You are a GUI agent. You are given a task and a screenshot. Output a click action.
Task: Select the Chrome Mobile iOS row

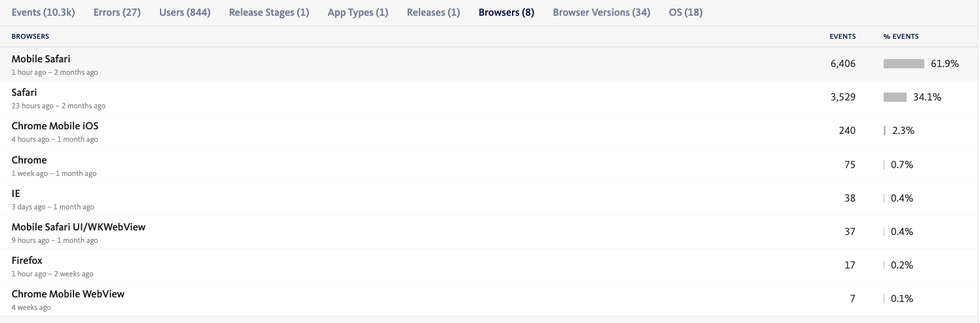[55, 126]
